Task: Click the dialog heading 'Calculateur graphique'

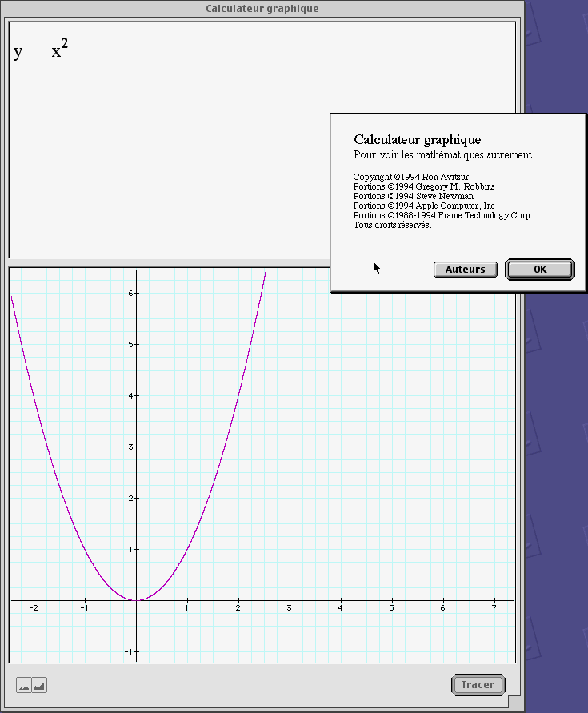Action: [x=417, y=139]
